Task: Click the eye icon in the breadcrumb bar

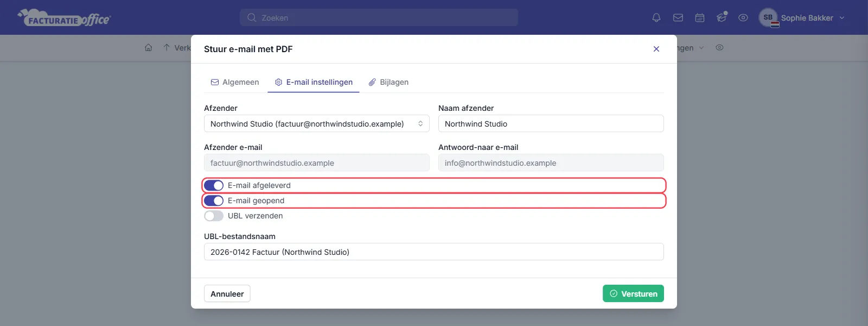Action: pos(719,48)
